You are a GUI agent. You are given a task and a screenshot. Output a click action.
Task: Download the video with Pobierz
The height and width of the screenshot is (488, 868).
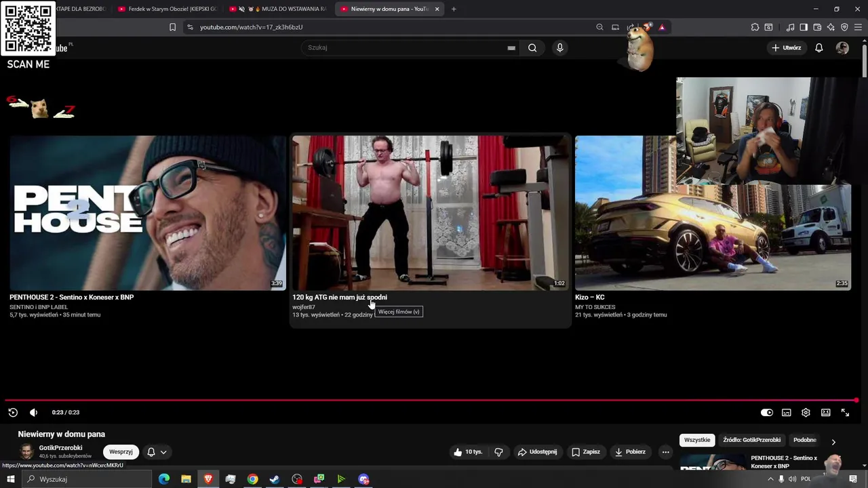631,452
